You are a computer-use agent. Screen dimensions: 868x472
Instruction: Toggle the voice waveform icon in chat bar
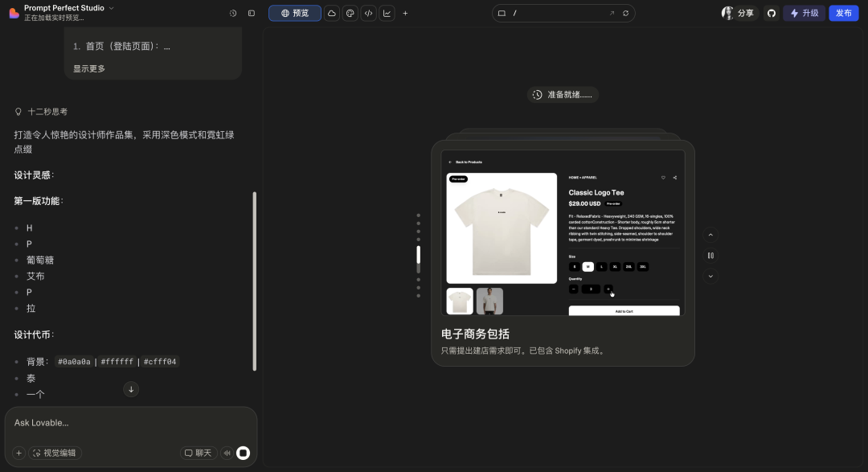[x=227, y=453]
